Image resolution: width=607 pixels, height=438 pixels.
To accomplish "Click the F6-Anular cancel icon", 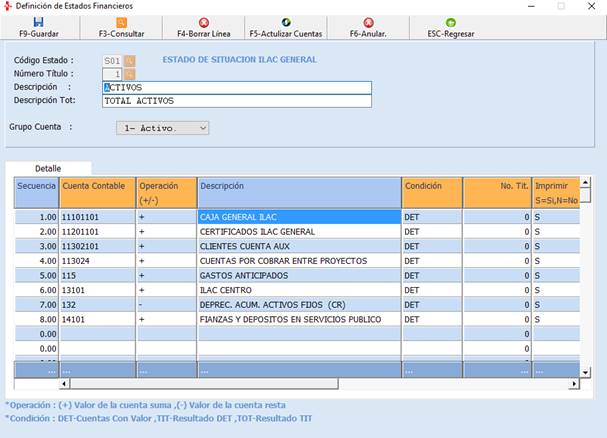I will click(368, 22).
